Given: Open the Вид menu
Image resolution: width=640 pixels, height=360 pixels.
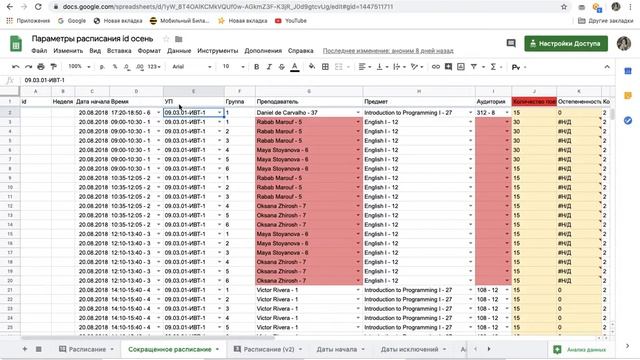Looking at the screenshot, I should tap(95, 51).
